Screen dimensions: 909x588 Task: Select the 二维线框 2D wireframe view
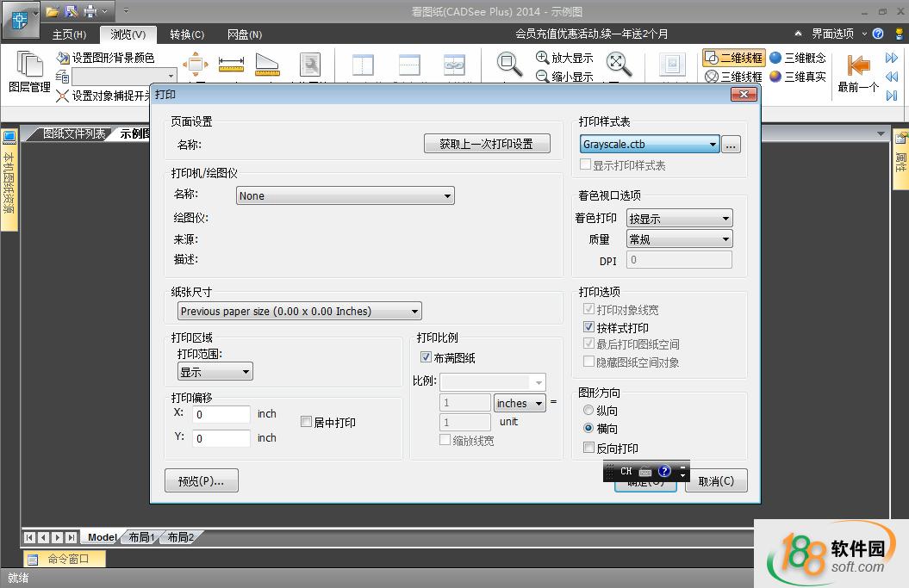pyautogui.click(x=732, y=58)
